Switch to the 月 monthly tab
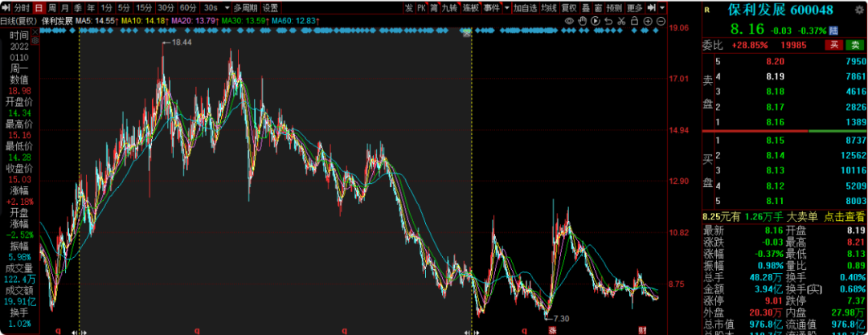The width and height of the screenshot is (868, 335). [x=65, y=8]
